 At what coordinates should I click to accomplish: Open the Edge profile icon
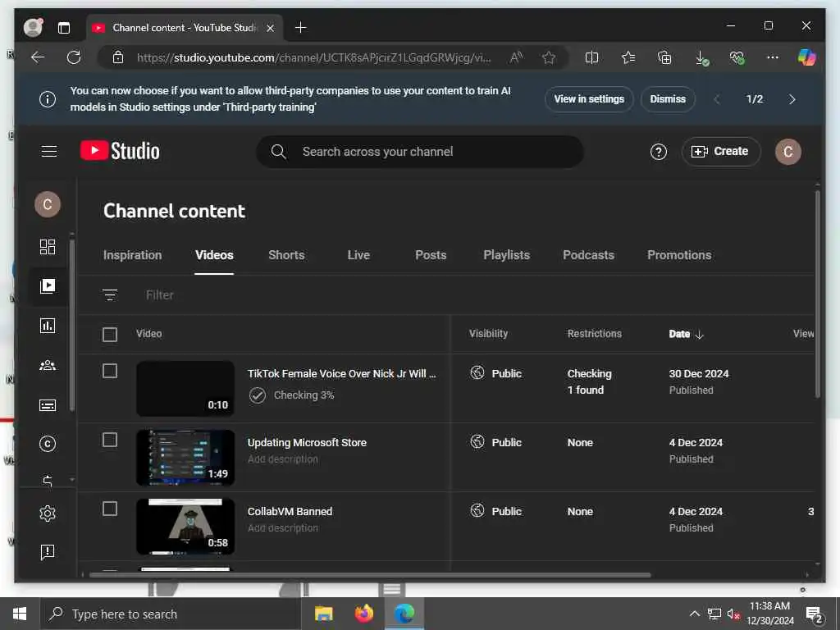coord(33,27)
